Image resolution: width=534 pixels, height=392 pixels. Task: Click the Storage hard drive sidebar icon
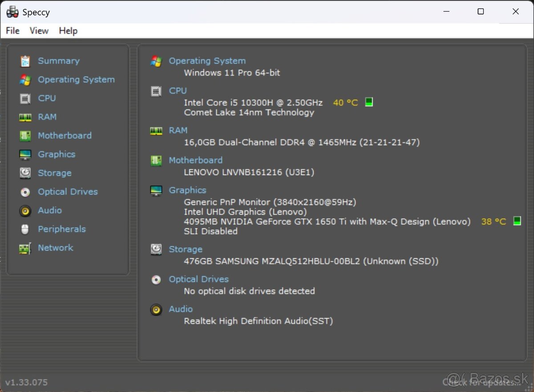tap(25, 173)
